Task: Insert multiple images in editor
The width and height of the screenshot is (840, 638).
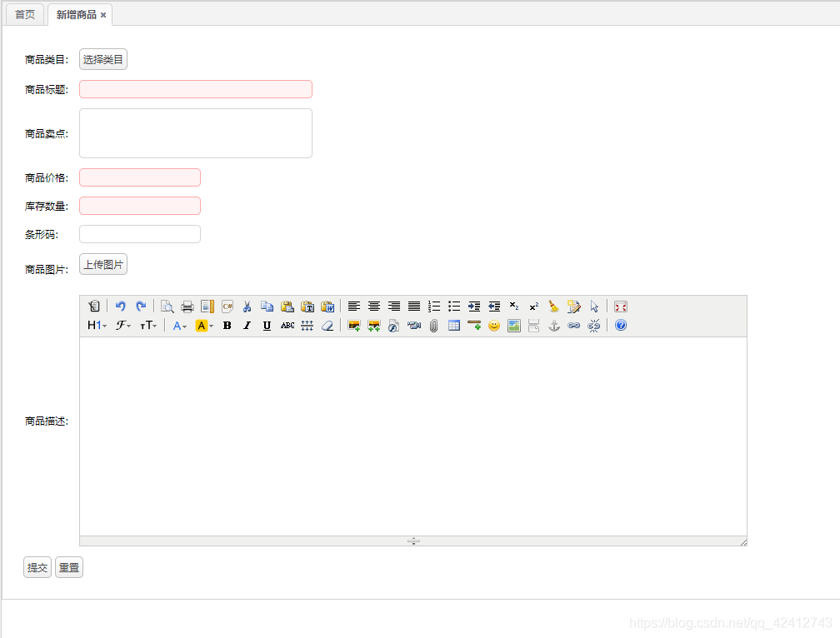Action: tap(374, 326)
